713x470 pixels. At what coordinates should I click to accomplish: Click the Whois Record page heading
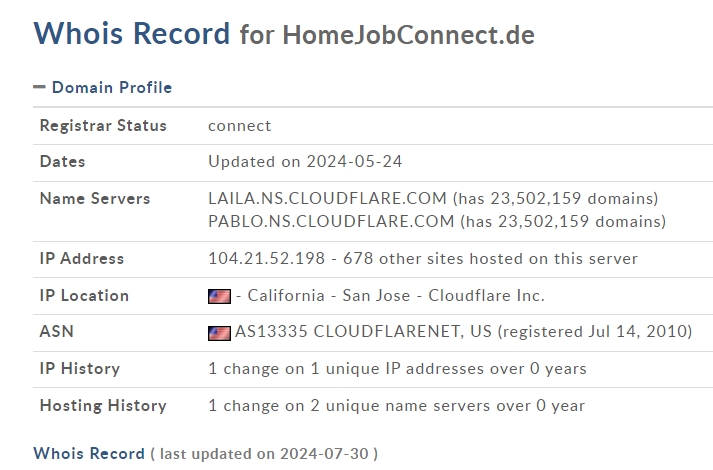pyautogui.click(x=132, y=33)
